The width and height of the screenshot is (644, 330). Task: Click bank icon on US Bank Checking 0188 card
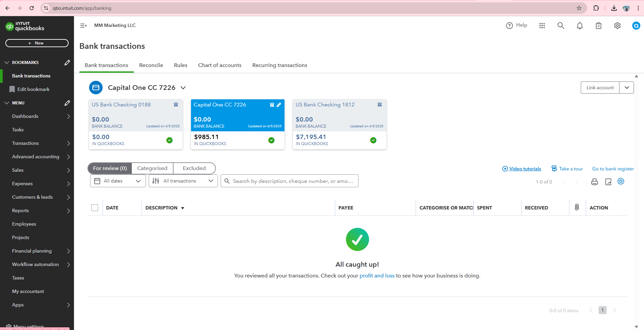click(176, 105)
